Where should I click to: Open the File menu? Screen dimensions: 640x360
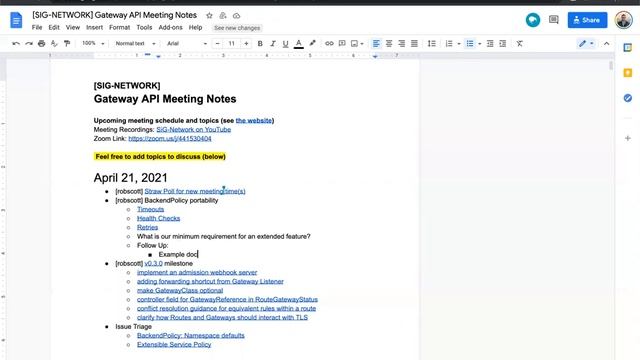click(37, 27)
